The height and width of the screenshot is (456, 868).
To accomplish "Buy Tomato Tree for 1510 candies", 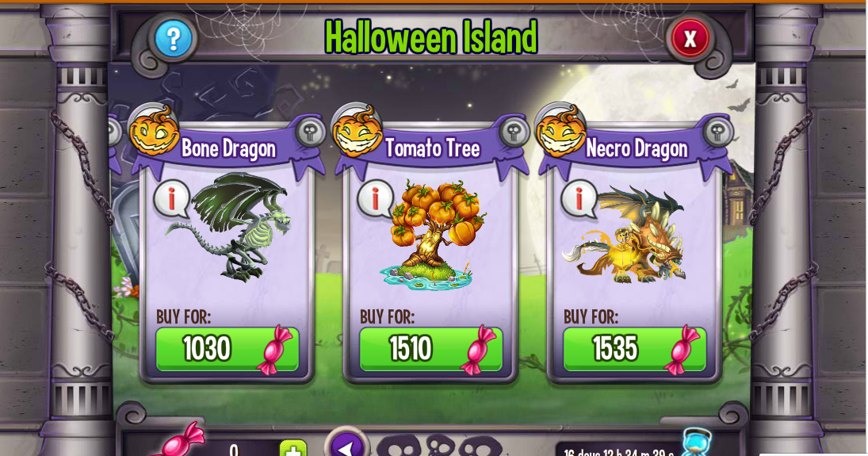I will (430, 349).
